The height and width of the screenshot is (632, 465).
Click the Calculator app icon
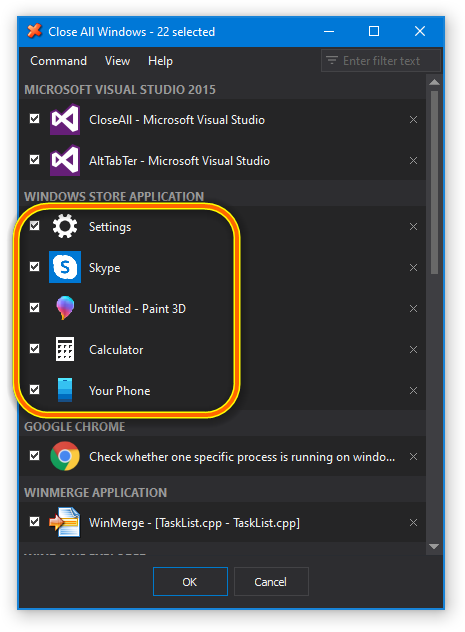65,349
